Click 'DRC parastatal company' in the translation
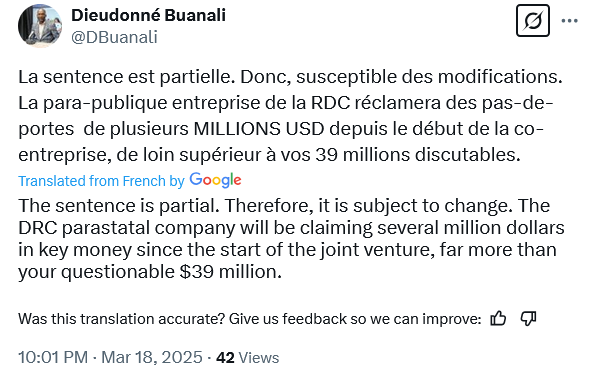 click(127, 228)
